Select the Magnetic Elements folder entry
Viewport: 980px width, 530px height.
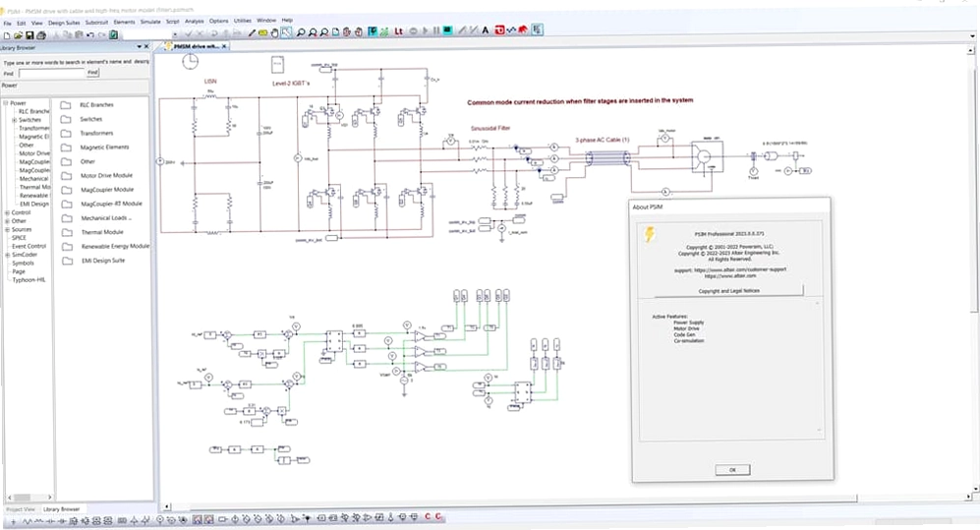(104, 147)
